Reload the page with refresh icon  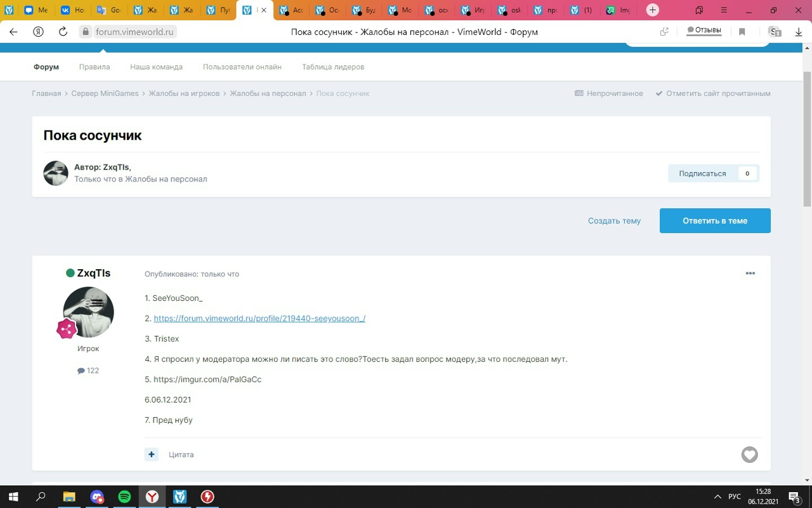coord(63,32)
